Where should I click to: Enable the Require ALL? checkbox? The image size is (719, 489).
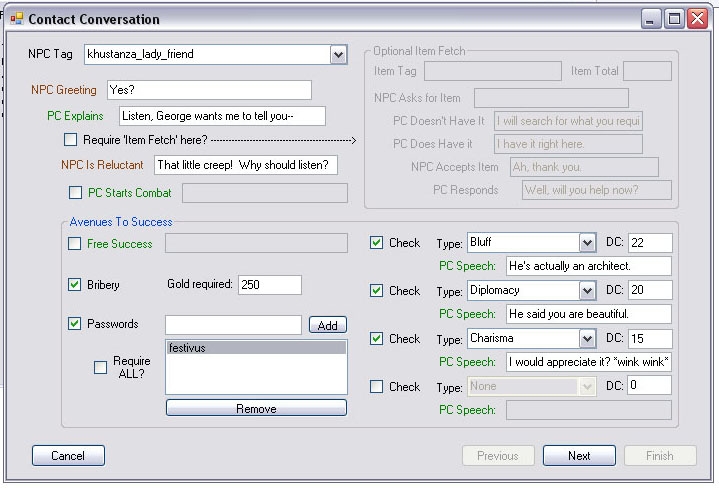100,367
